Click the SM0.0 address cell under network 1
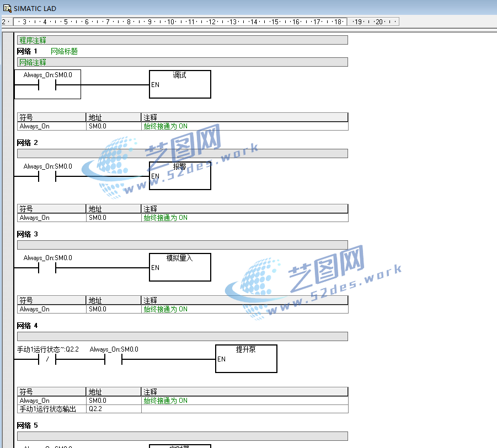Screen dimensions: 497x448 pyautogui.click(x=114, y=126)
